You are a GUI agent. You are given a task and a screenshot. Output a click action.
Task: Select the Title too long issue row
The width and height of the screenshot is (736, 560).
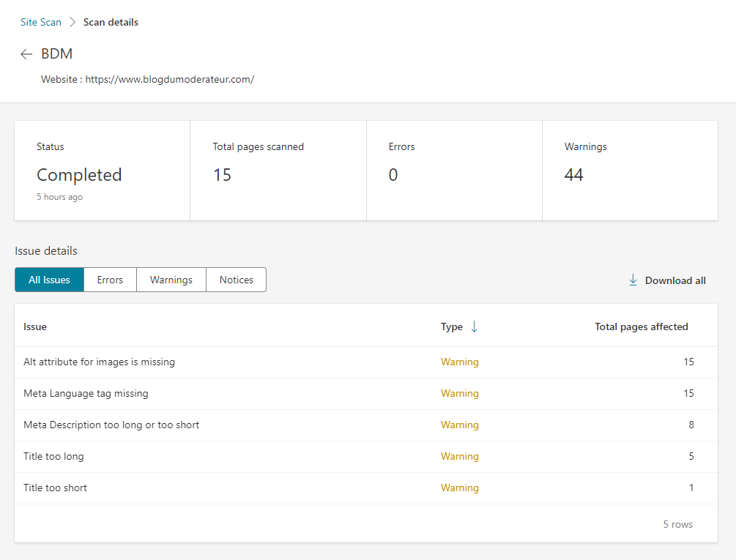(53, 456)
